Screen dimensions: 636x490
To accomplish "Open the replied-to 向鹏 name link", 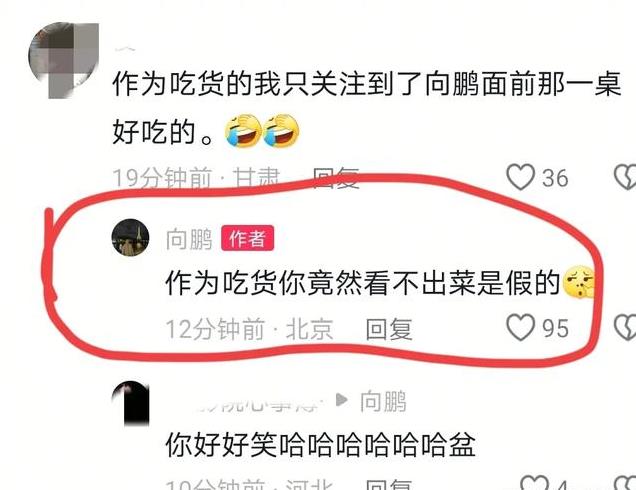I will (x=383, y=401).
